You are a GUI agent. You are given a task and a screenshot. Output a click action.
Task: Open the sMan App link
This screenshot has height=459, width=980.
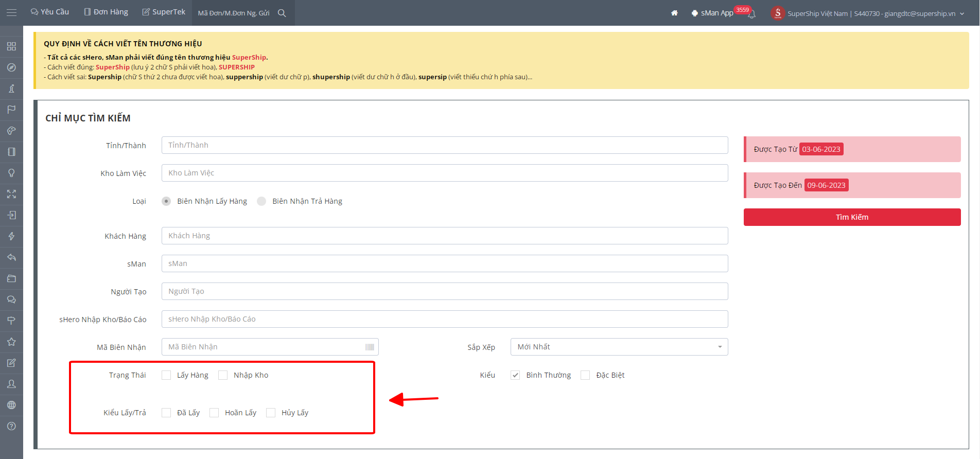pyautogui.click(x=712, y=13)
